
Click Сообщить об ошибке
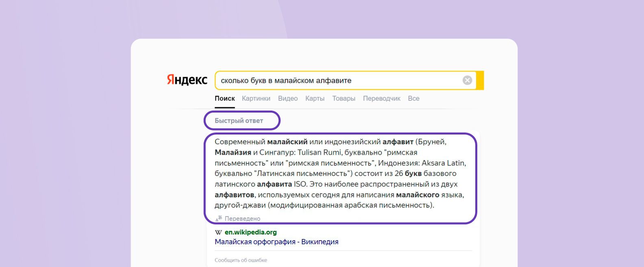(x=241, y=260)
